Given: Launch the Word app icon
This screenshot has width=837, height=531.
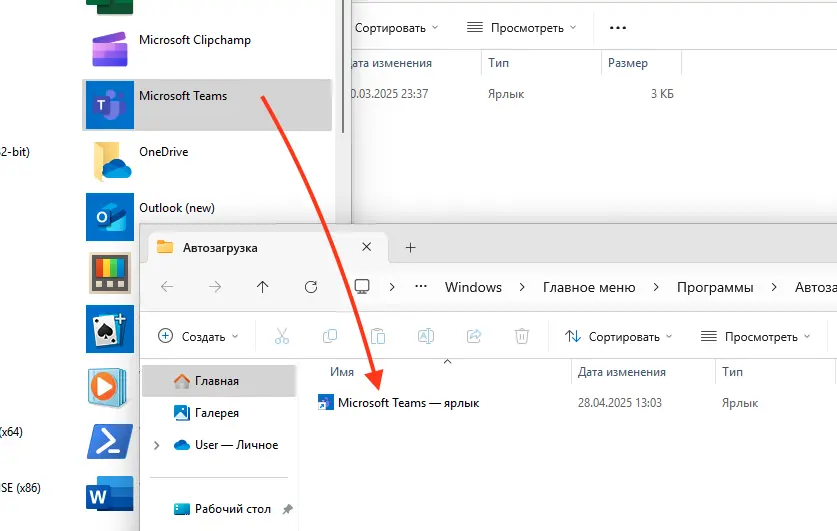Looking at the screenshot, I should (x=110, y=495).
